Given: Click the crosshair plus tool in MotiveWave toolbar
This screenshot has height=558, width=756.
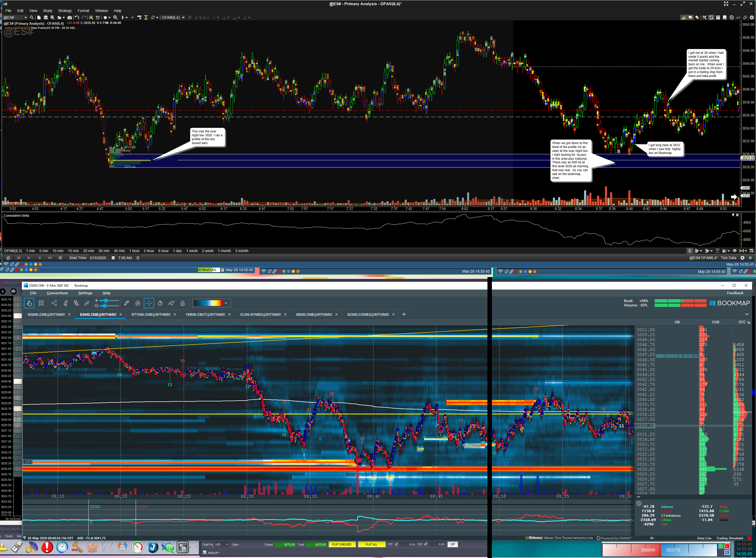Looking at the screenshot, I should click(x=132, y=18).
